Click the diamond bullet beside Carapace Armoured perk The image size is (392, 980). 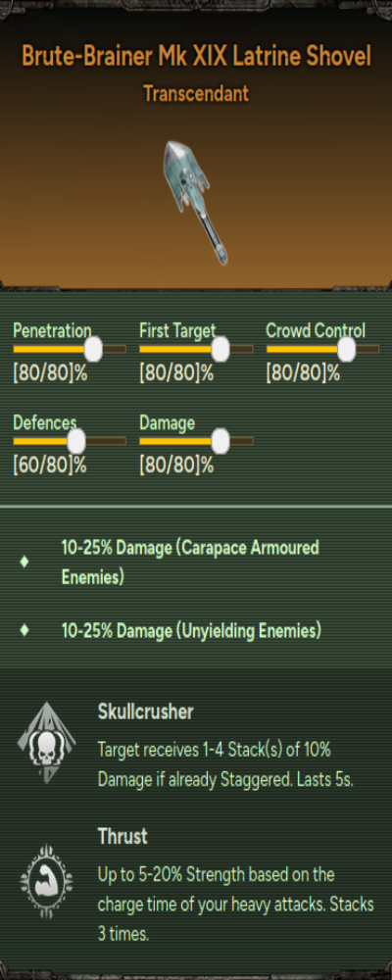click(24, 562)
